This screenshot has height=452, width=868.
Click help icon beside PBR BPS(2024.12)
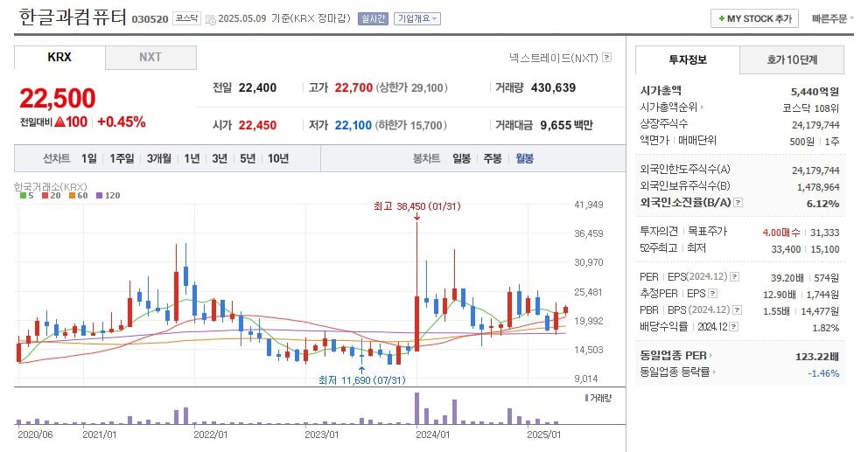(737, 309)
